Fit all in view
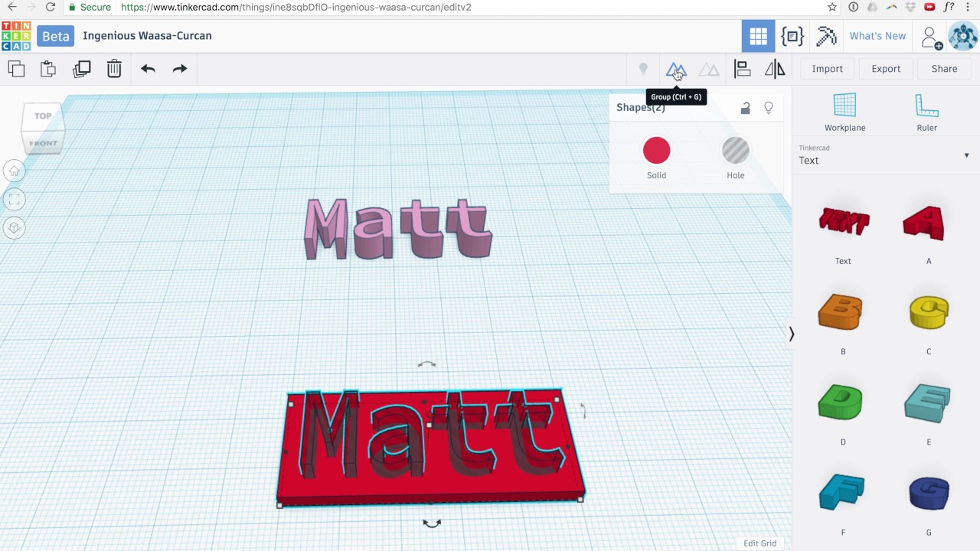The image size is (980, 551). click(x=14, y=200)
